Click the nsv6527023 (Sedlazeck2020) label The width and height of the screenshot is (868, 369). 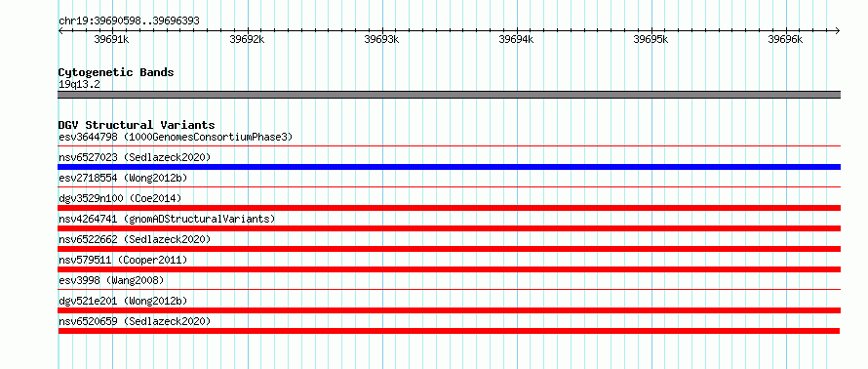[x=135, y=157]
